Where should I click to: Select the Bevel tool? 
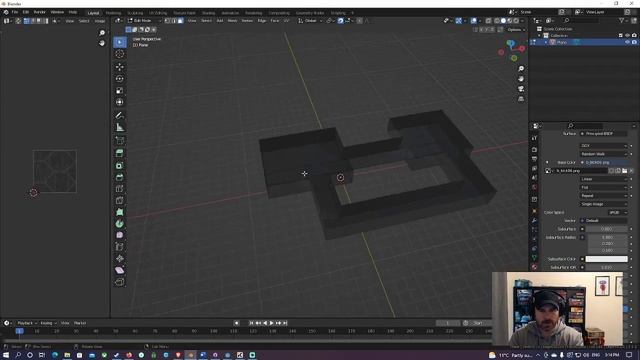120,177
